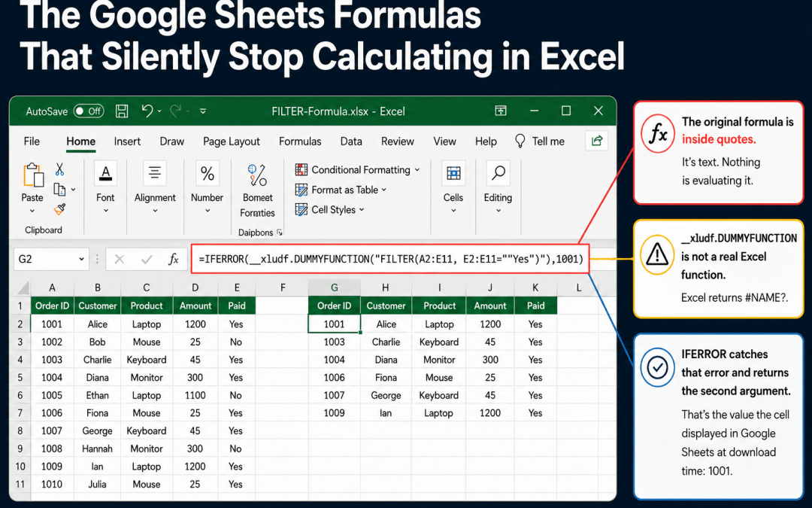Click the formula bar Enter checkmark icon
The width and height of the screenshot is (812, 508).
(x=147, y=259)
